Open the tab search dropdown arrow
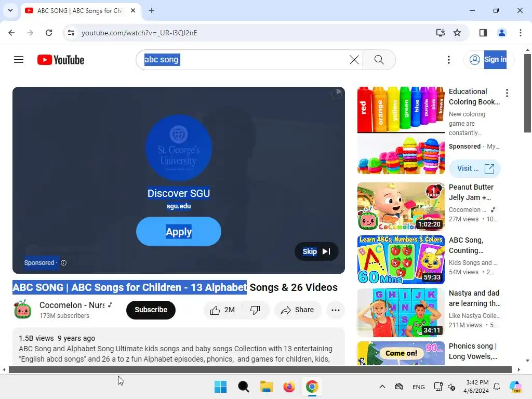This screenshot has width=532, height=399. pos(10,10)
